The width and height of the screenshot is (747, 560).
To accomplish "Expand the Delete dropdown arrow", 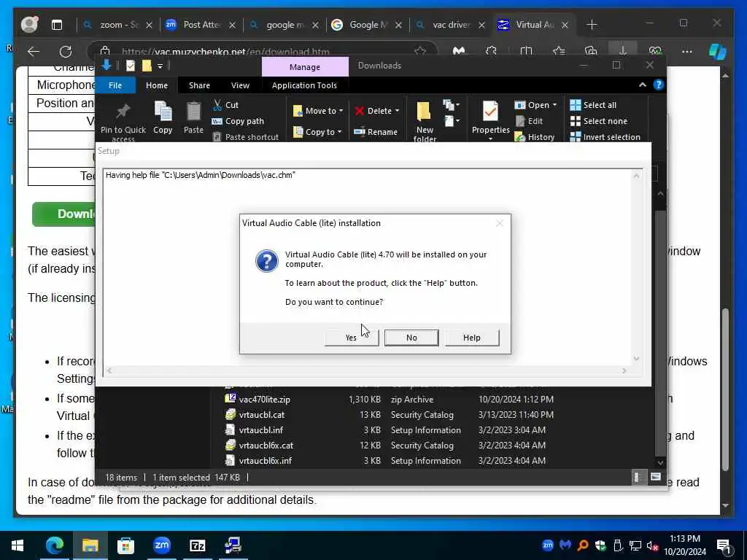I will (x=398, y=111).
